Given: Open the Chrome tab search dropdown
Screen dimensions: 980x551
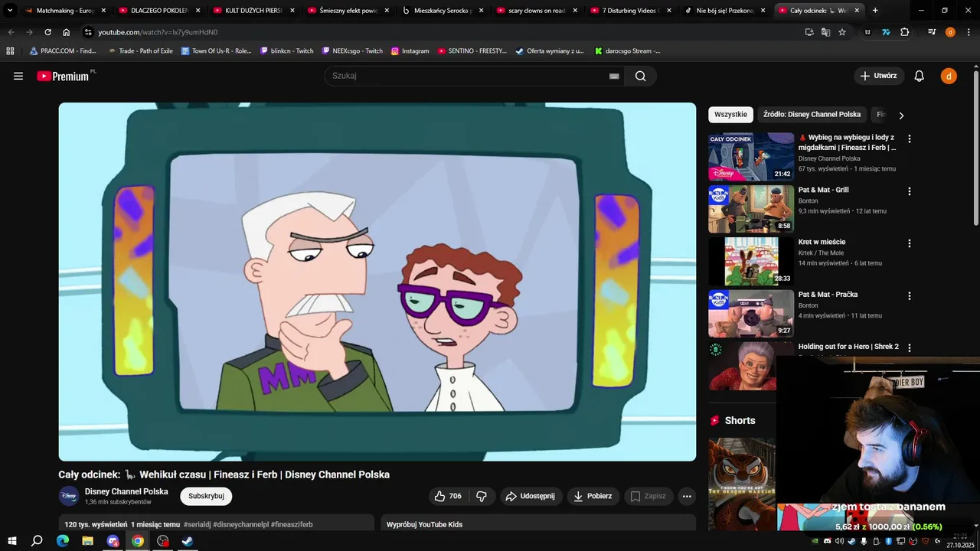Looking at the screenshot, I should (x=10, y=11).
